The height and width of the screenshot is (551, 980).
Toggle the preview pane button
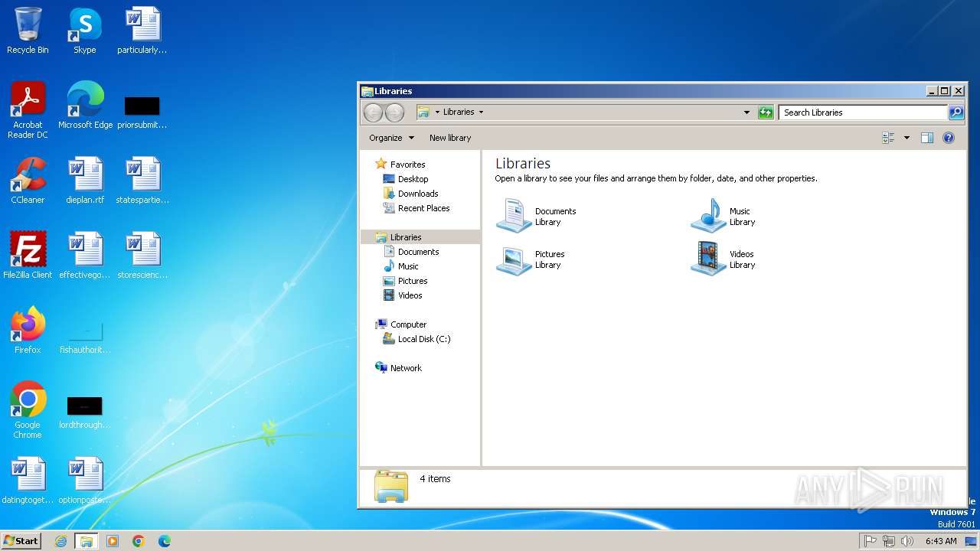927,138
